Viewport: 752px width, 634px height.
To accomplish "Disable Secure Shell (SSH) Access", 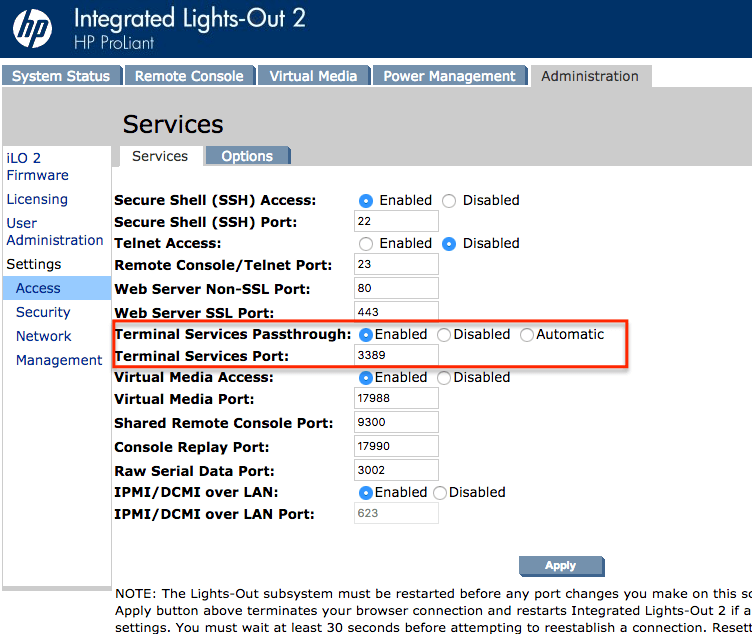I will [449, 201].
